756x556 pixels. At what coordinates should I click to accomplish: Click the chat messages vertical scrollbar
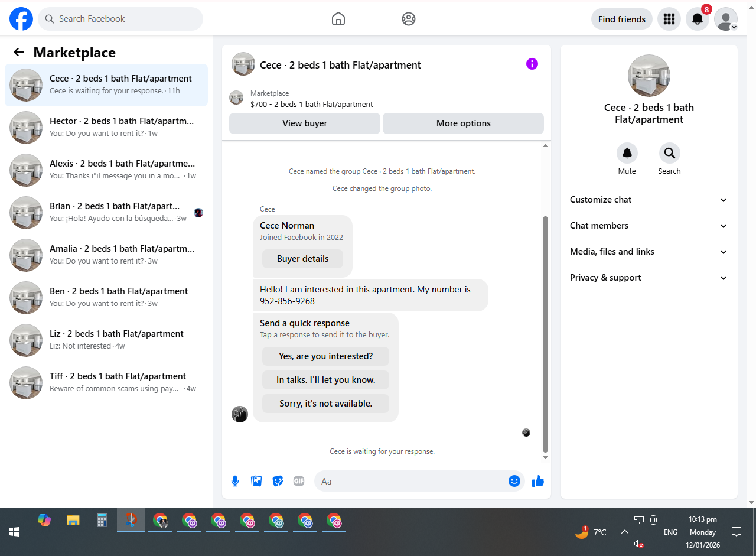(x=545, y=334)
